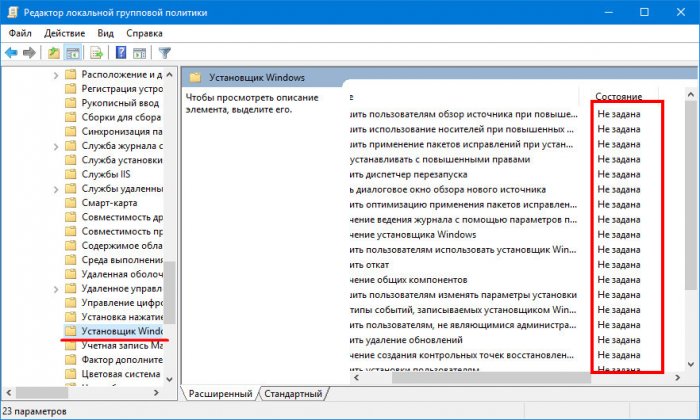Select the Фактор дополните folder
The image size is (700, 420).
point(114,360)
